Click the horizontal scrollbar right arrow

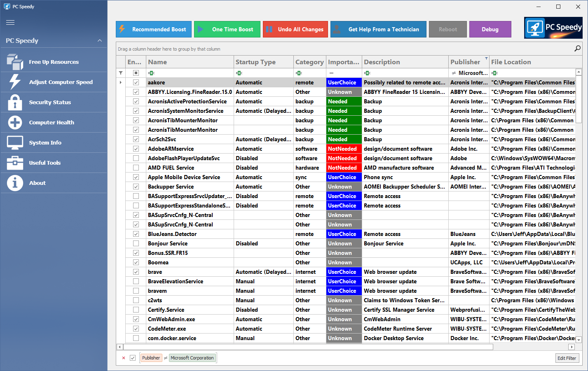pyautogui.click(x=572, y=347)
